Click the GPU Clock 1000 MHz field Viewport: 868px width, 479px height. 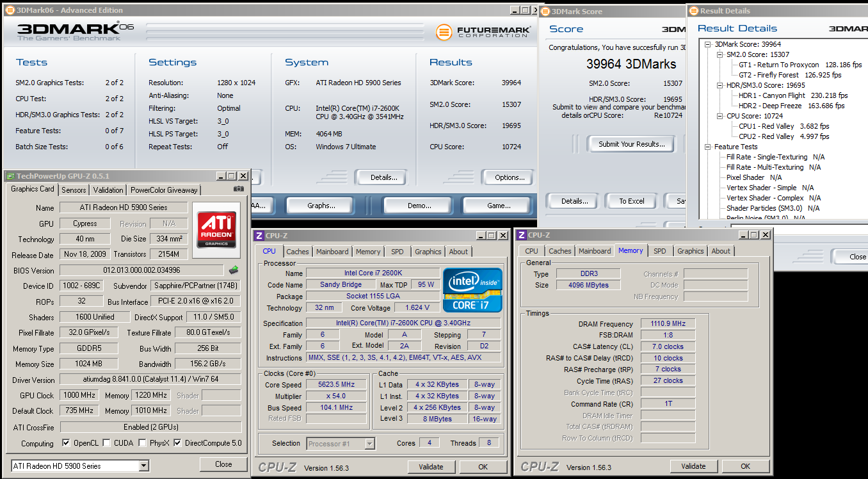(x=79, y=395)
